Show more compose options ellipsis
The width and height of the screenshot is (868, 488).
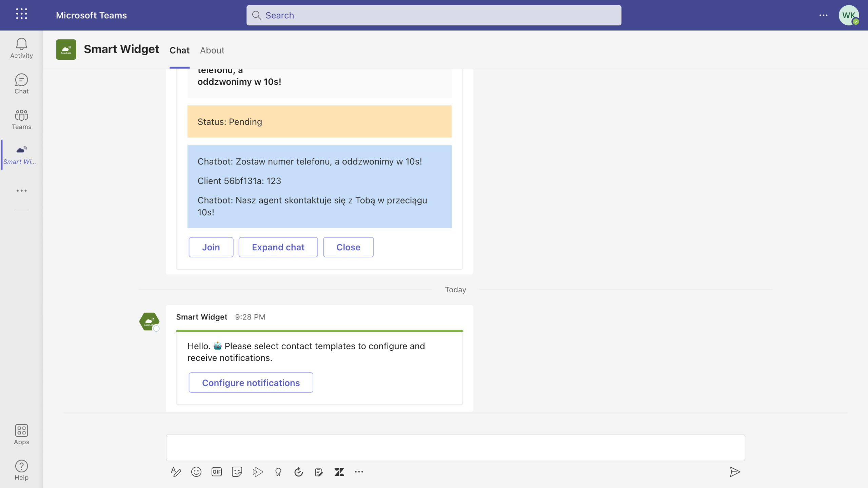359,472
